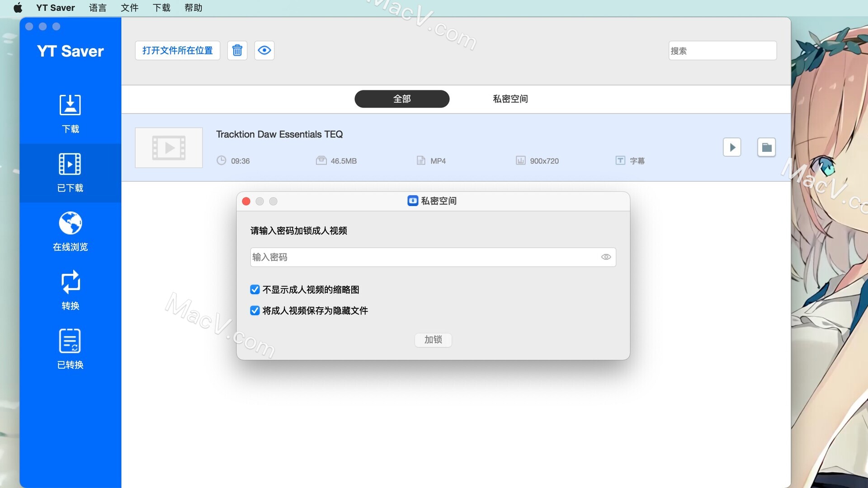Click the YT Saver logo in sidebar

click(x=71, y=51)
